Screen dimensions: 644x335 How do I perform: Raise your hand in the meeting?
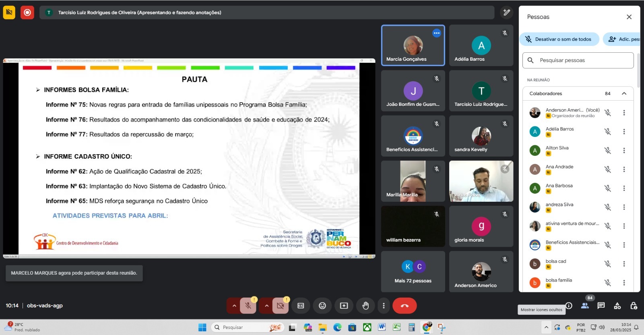[x=365, y=306]
